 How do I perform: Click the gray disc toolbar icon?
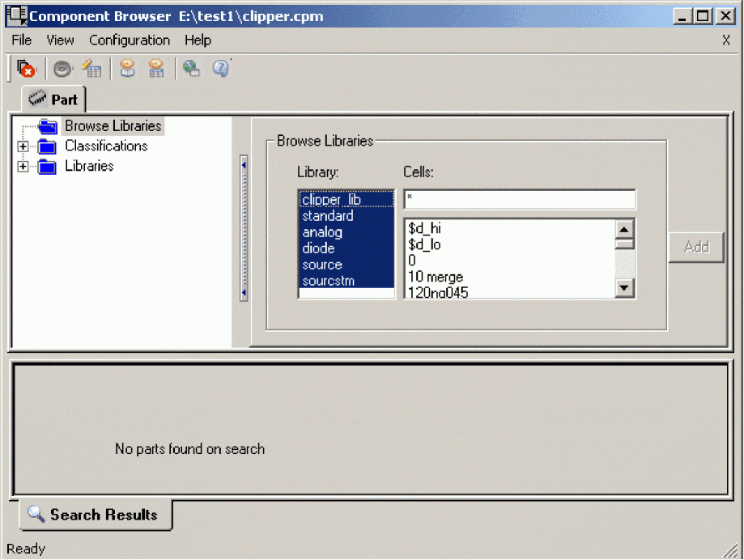(x=62, y=70)
